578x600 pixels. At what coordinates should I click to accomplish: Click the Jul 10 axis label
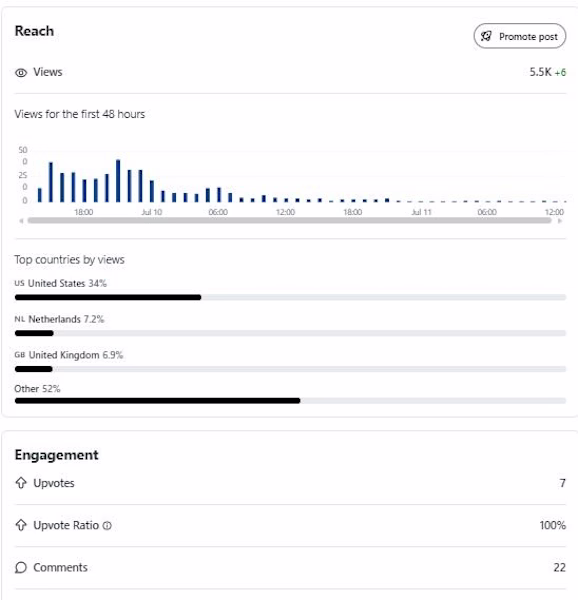[x=152, y=212]
